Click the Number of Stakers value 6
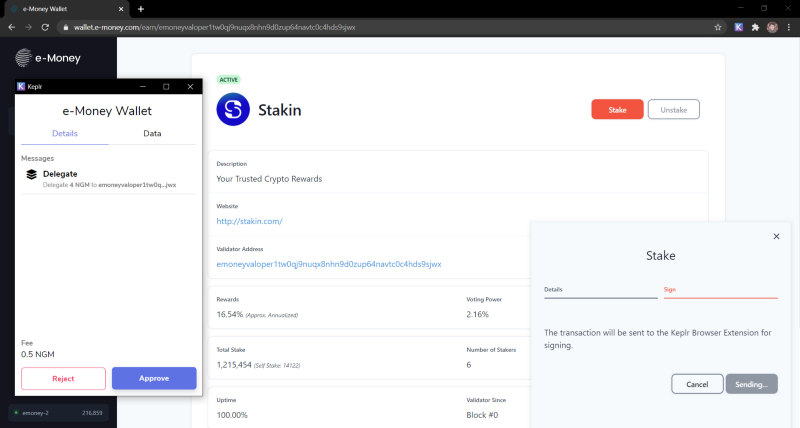This screenshot has height=428, width=800. [x=468, y=365]
